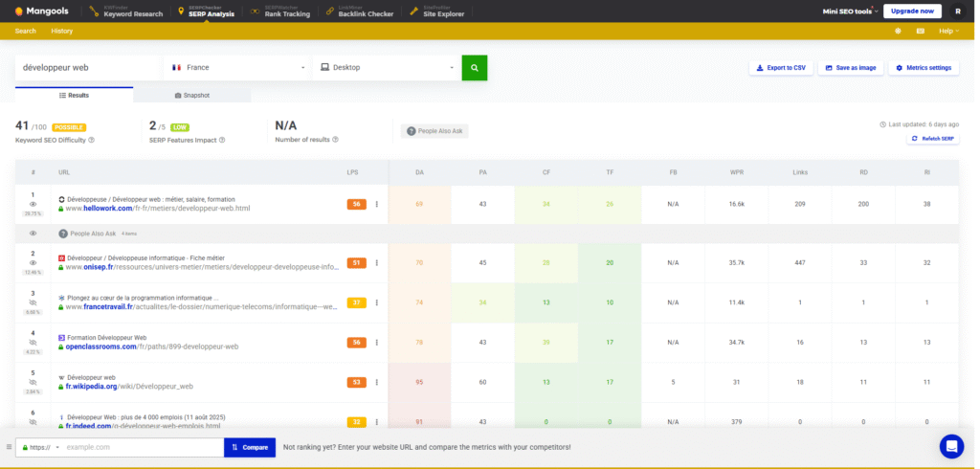Switch to the Results tab
980x469 pixels.
(74, 95)
